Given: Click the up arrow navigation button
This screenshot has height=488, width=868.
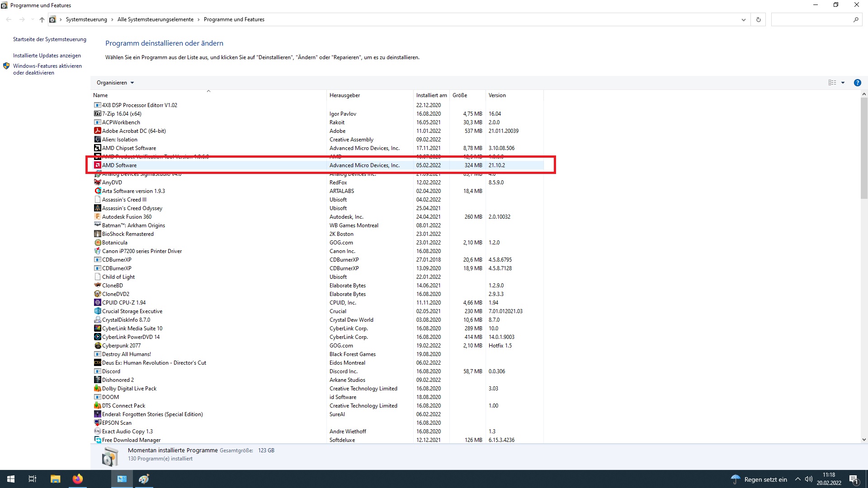Looking at the screenshot, I should point(42,19).
